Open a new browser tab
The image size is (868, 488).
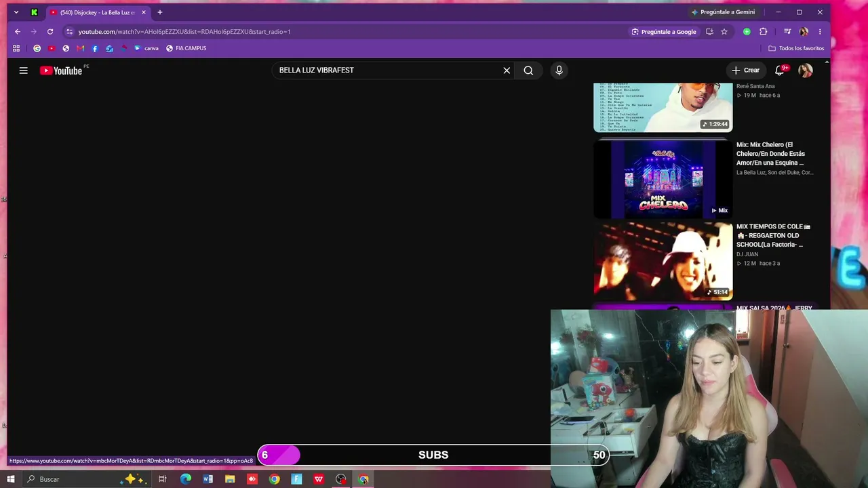160,12
